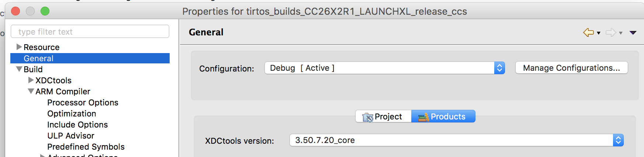Viewport: 644px width, 157px height.
Task: Click the Manage Configurations button
Action: 571,68
